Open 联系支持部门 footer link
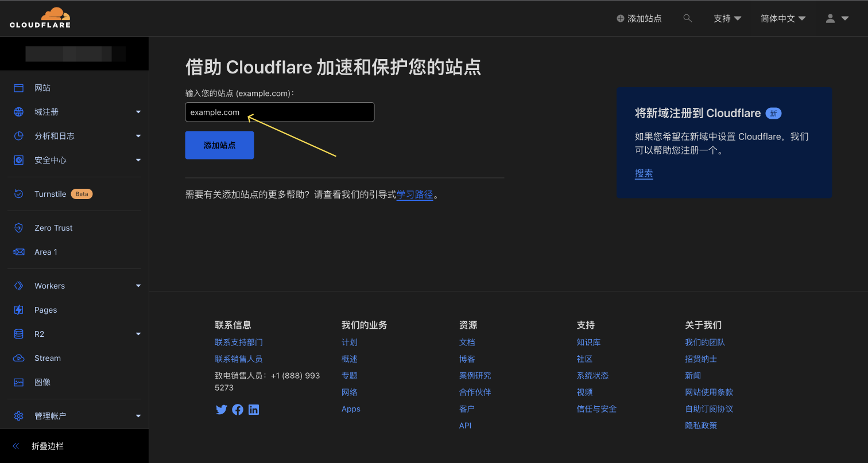The width and height of the screenshot is (868, 463). 239,342
